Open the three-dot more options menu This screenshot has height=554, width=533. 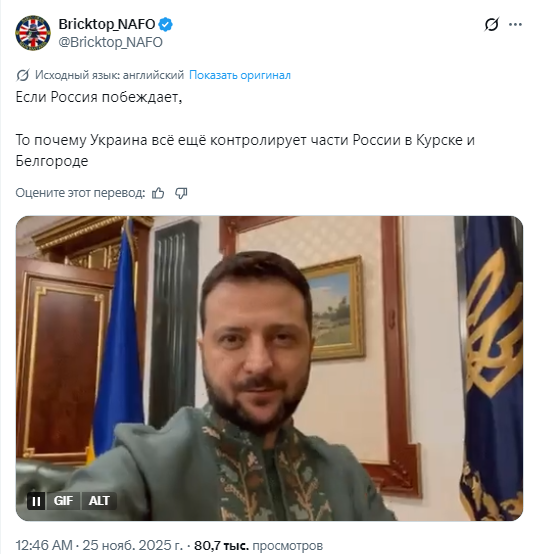[x=515, y=24]
